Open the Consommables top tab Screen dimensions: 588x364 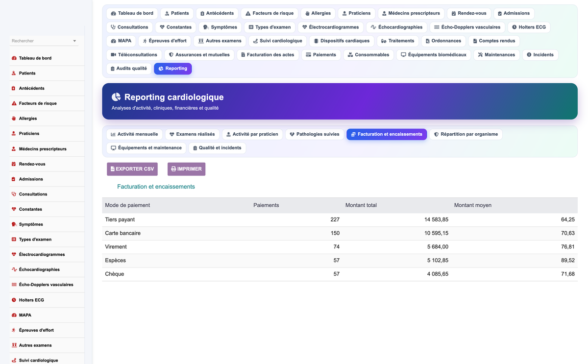coord(368,54)
